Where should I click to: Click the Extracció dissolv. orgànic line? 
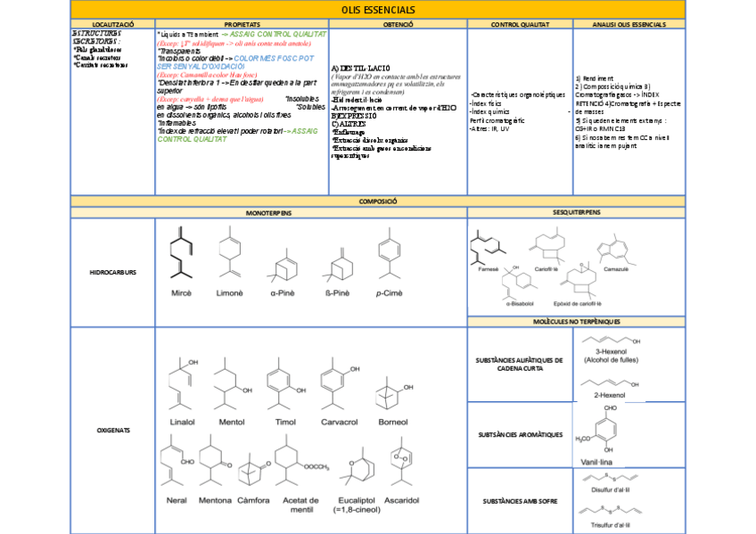coord(370,140)
